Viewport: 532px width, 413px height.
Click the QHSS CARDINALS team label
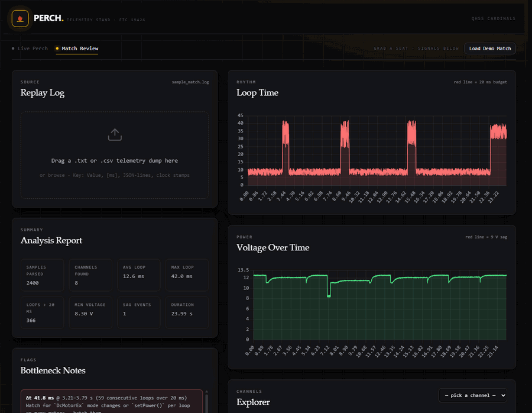(494, 19)
